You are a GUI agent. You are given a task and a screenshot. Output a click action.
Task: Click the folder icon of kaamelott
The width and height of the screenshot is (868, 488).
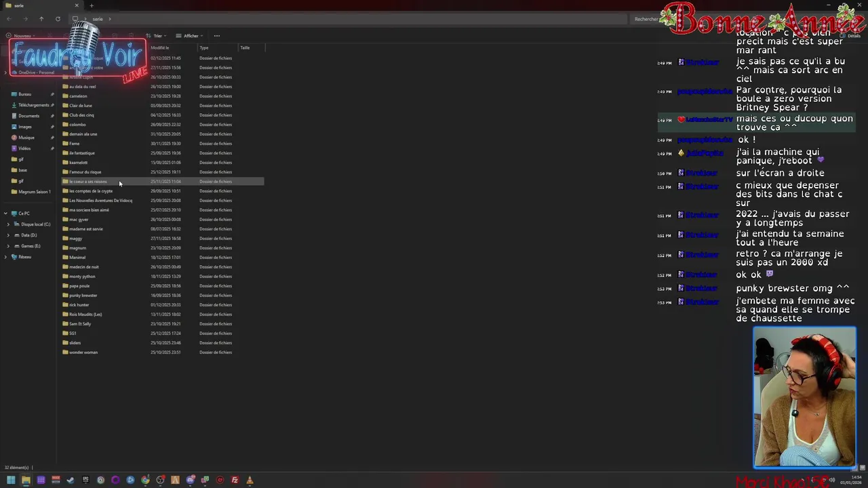click(x=65, y=163)
